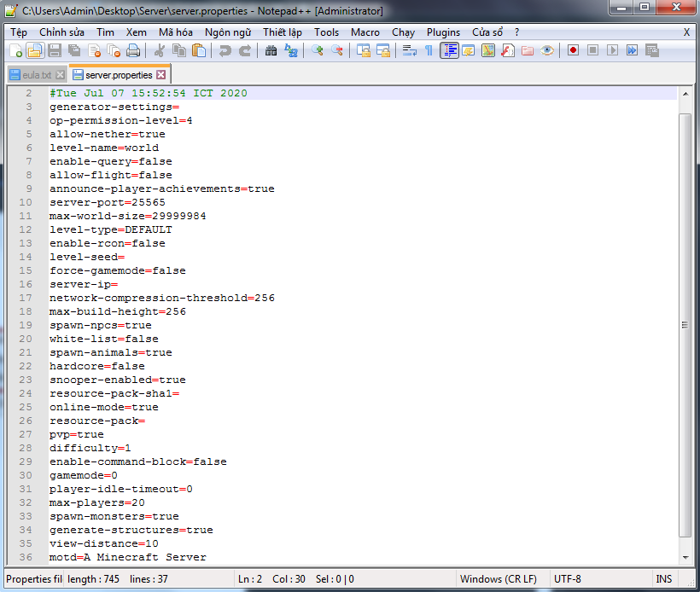Screen dimensions: 700x592
Task: Toggle show all characters (pilcrow) icon
Action: coord(429,51)
